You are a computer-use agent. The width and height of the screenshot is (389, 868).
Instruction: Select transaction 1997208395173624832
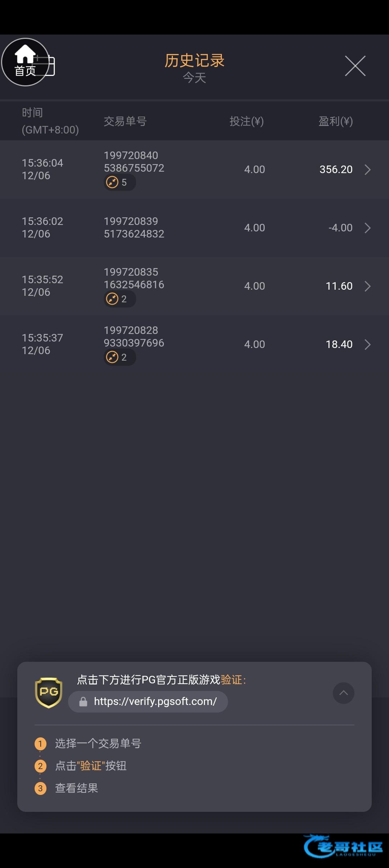pos(134,227)
